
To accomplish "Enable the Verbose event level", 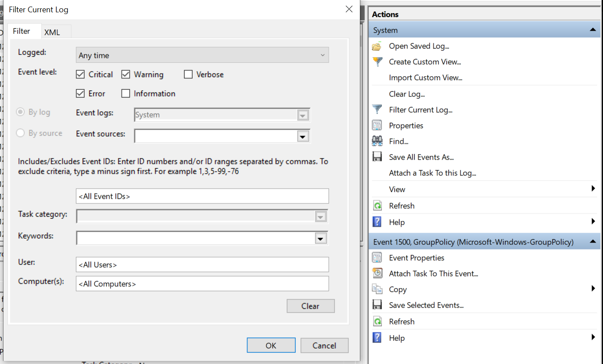I will (x=189, y=74).
